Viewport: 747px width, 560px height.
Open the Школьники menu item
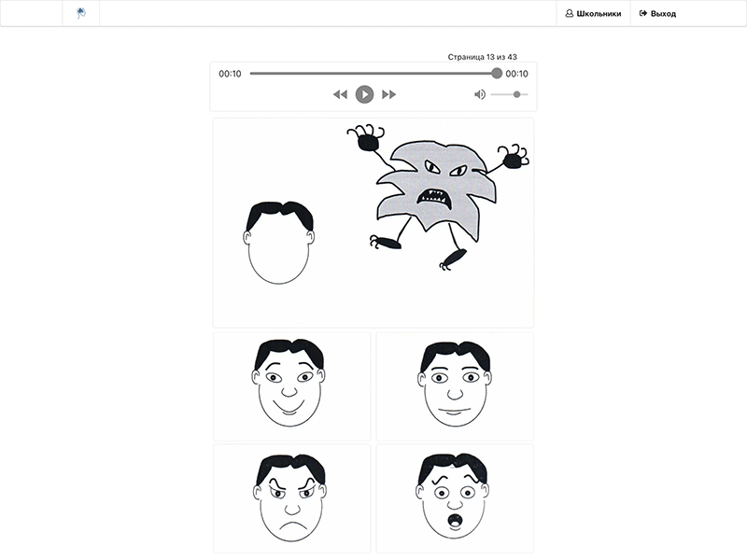[593, 13]
